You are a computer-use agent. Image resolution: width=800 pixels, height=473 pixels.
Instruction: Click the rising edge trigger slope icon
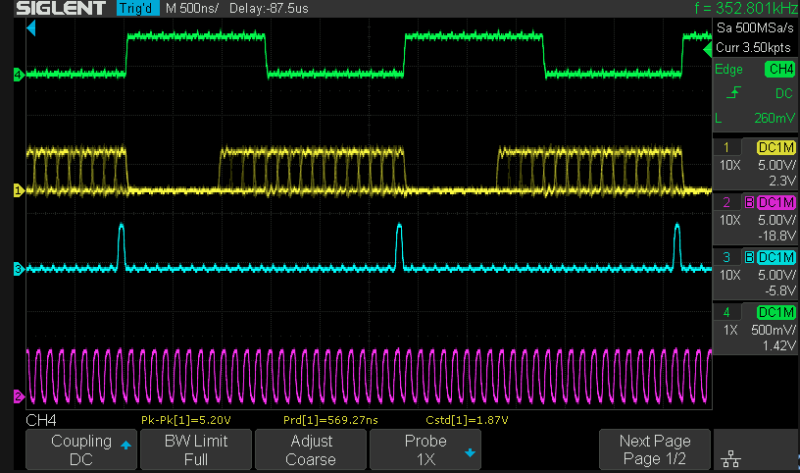click(735, 93)
